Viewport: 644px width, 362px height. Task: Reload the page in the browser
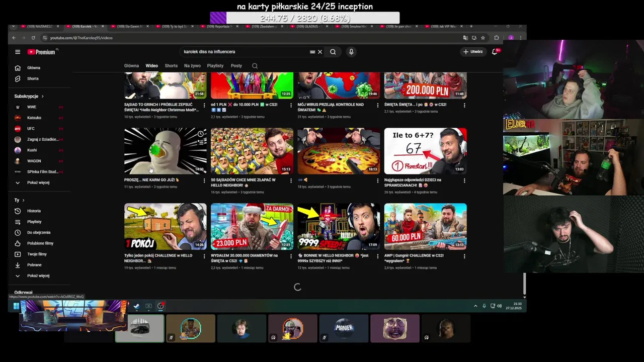[x=33, y=38]
